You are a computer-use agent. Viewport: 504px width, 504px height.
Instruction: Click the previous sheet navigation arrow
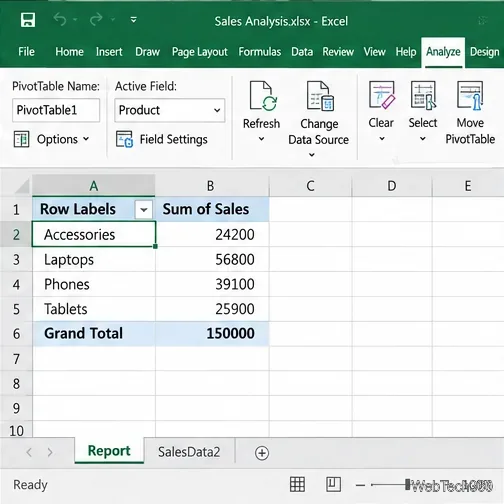(x=29, y=452)
